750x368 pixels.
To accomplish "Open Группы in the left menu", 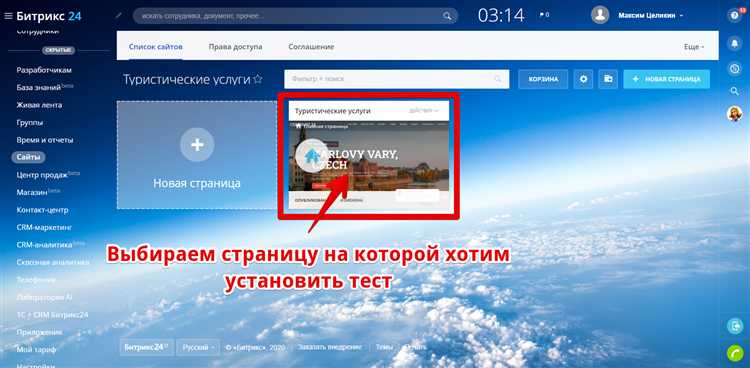I will (x=30, y=123).
